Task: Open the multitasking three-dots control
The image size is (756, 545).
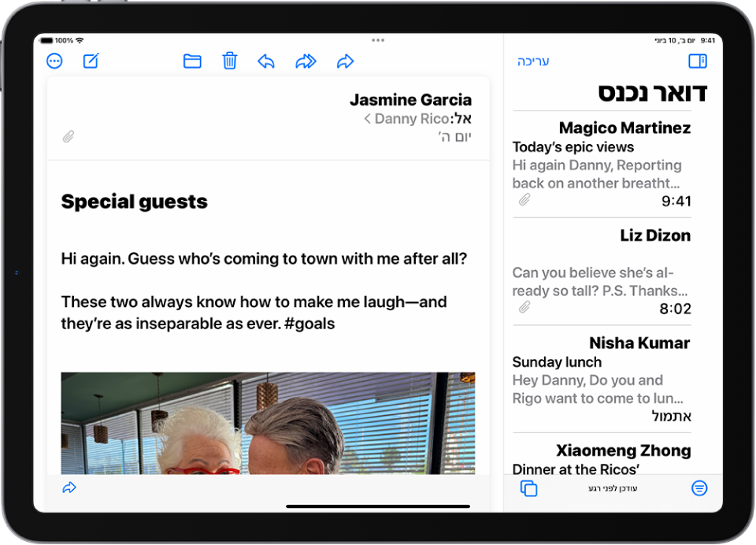Action: tap(378, 40)
